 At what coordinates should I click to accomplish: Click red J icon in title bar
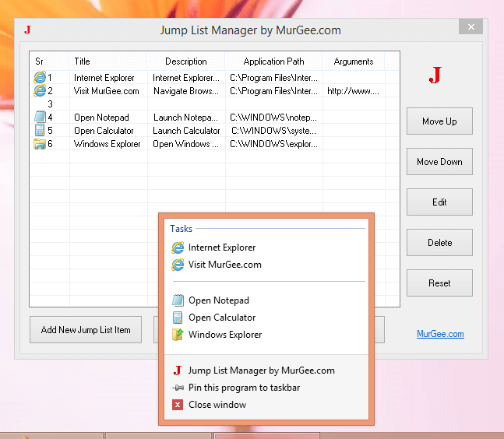pos(27,30)
